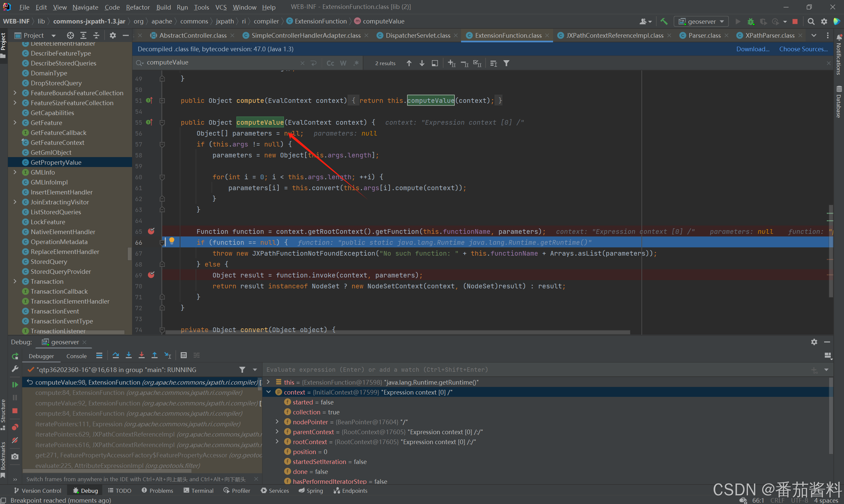Click the hammer Build Project icon
Screen dimensions: 844x504
click(x=664, y=21)
